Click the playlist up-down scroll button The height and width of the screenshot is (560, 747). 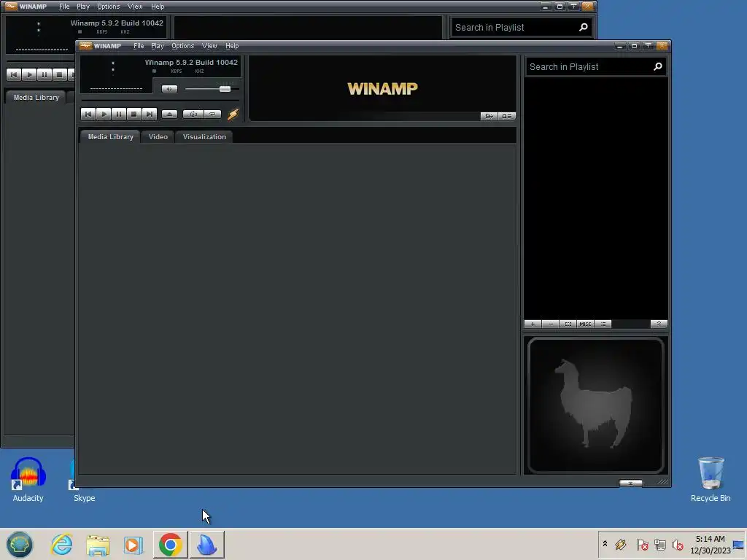pos(659,324)
